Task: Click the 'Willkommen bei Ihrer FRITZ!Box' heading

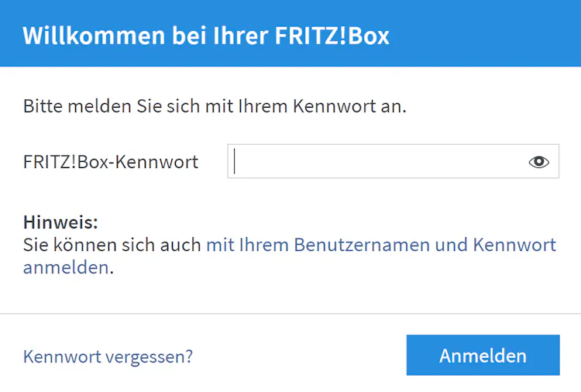Action: click(206, 36)
